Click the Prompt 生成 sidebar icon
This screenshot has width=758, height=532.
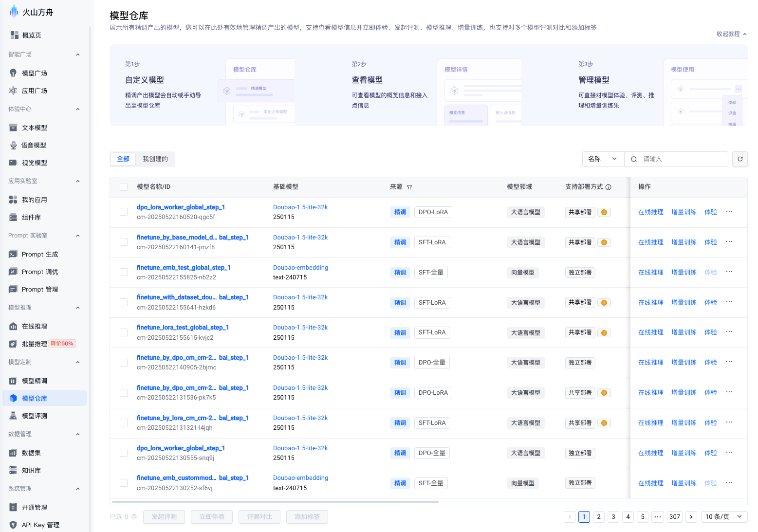point(13,254)
